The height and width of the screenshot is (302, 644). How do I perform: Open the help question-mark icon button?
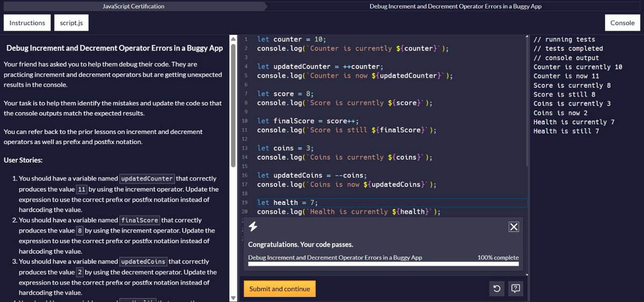(x=516, y=289)
